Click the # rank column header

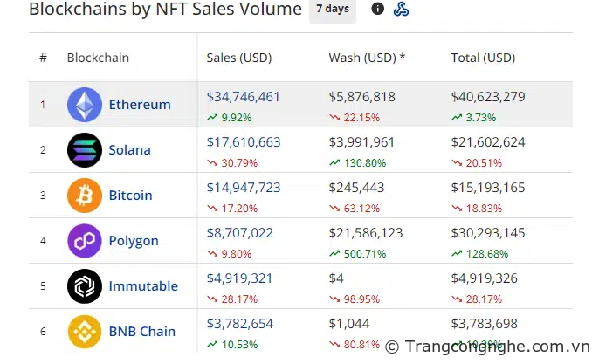coord(43,58)
